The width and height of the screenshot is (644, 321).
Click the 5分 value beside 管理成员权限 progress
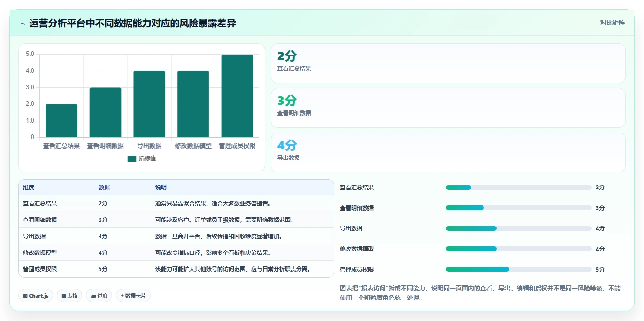[600, 269]
